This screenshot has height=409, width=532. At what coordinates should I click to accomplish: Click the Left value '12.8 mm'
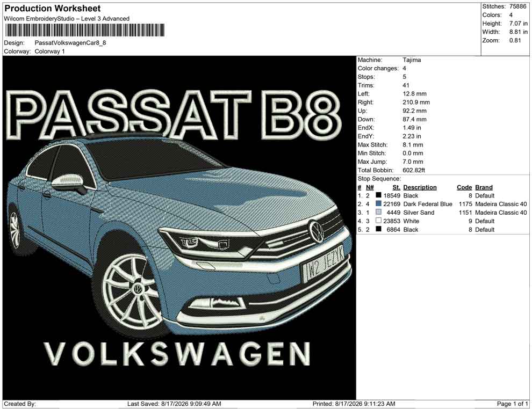(414, 94)
